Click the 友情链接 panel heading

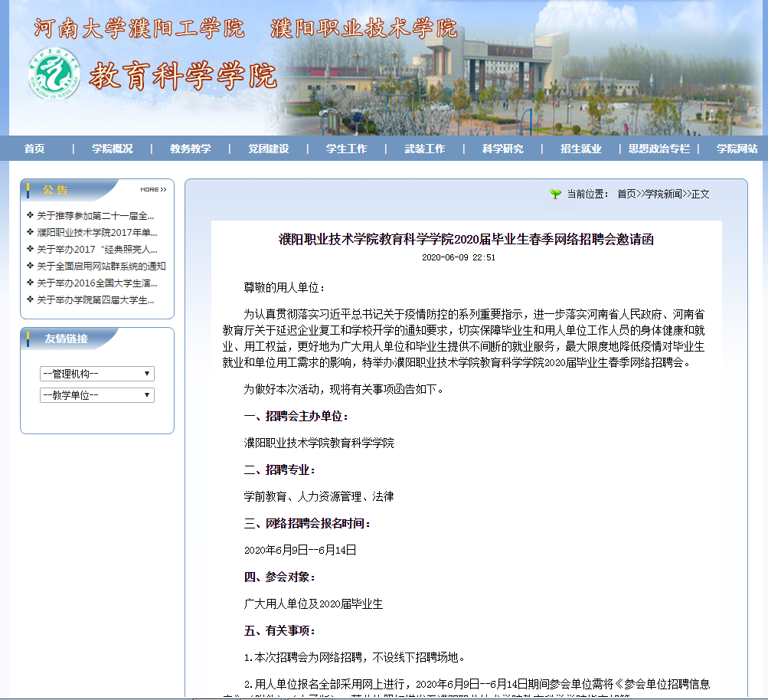tap(66, 339)
